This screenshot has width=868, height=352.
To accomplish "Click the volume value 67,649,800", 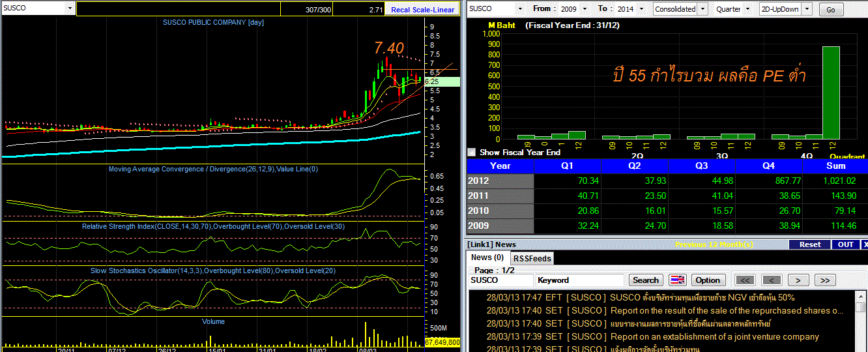I will pos(442,342).
